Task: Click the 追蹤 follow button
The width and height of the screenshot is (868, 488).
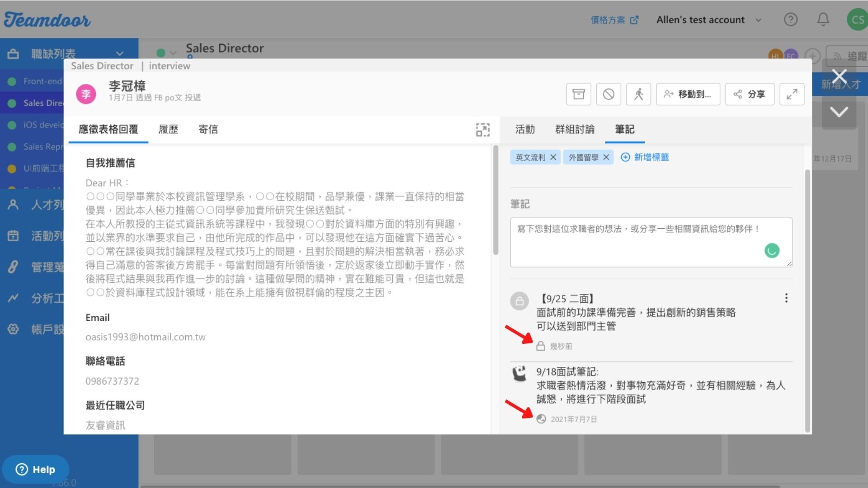Action: coord(848,56)
